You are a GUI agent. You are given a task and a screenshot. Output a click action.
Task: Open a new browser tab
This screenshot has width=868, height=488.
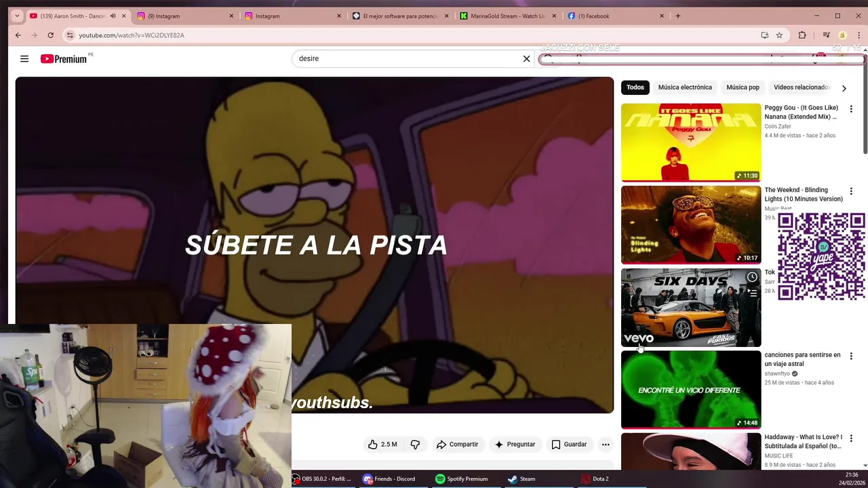[x=677, y=16]
